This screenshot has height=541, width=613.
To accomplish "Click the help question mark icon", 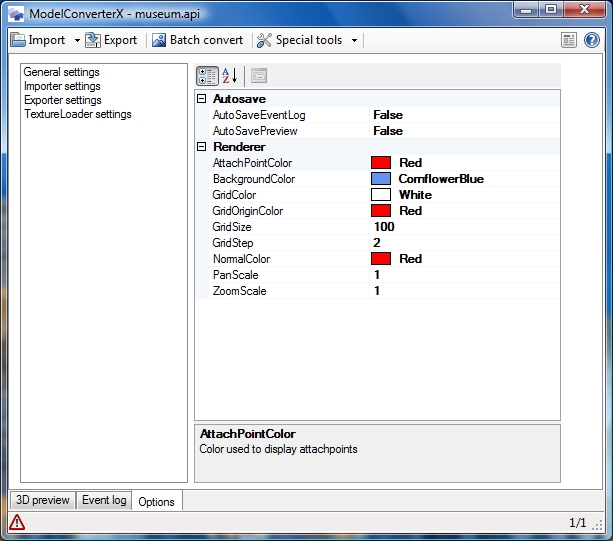I will click(x=591, y=40).
